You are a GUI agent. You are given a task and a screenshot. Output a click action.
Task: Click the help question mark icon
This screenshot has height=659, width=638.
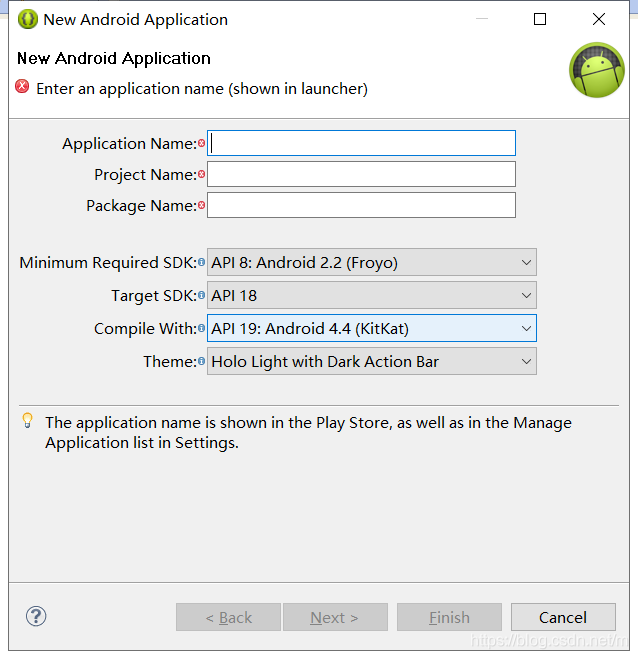[x=36, y=617]
